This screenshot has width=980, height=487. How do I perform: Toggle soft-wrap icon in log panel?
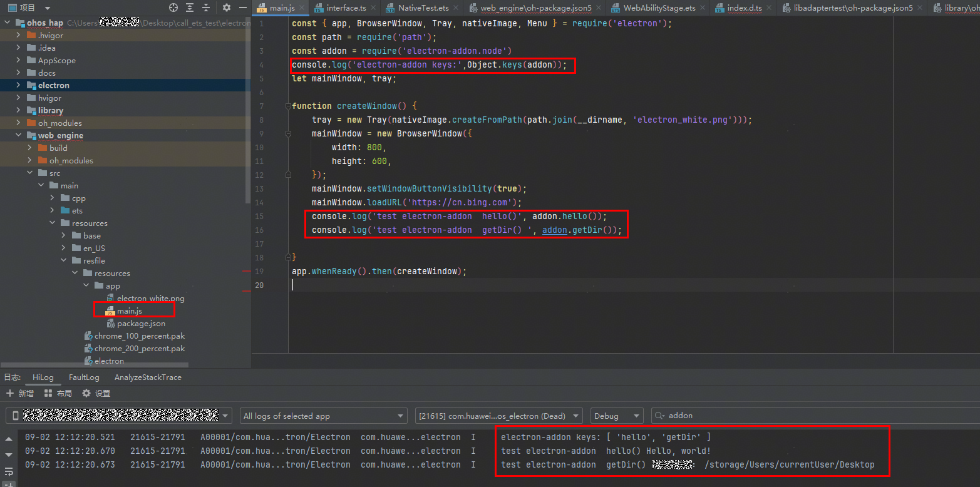9,471
